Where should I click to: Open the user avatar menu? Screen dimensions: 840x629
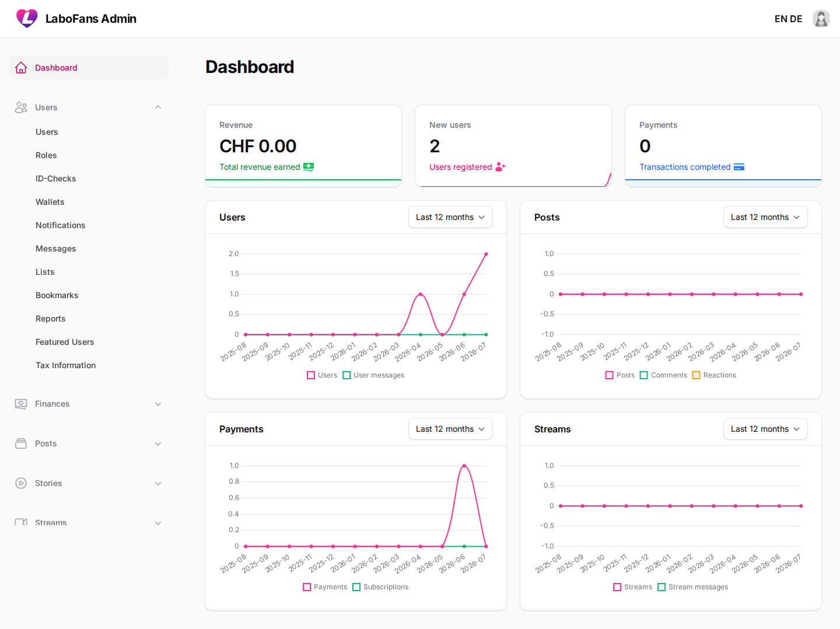[821, 19]
